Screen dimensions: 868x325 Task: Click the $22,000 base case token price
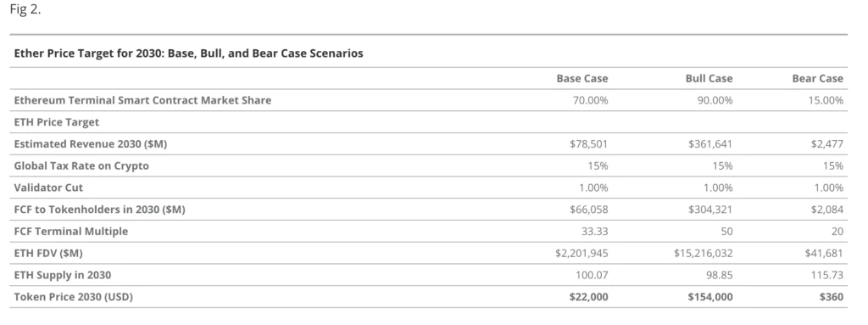588,297
